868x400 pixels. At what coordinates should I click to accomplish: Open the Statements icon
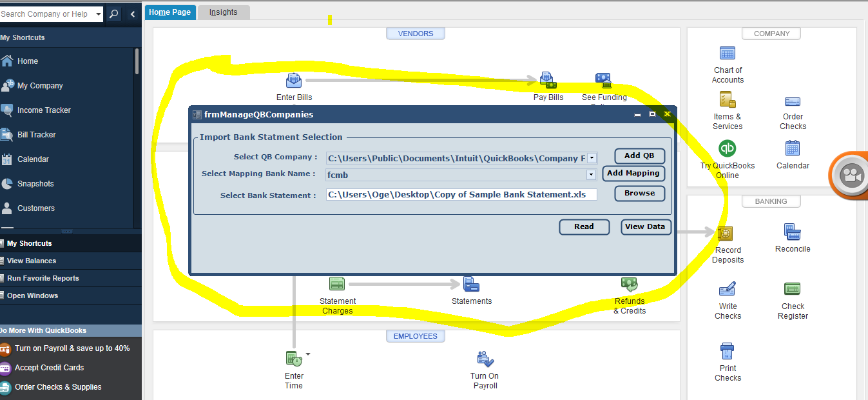coord(471,284)
